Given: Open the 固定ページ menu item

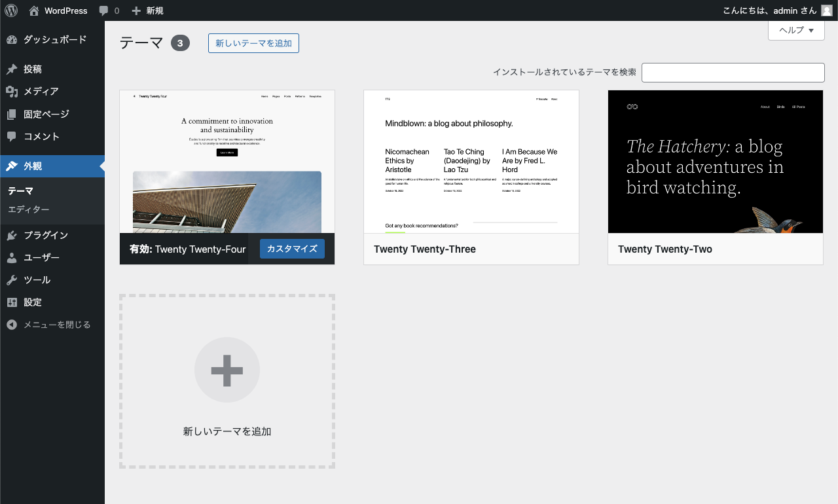Looking at the screenshot, I should click(x=52, y=115).
